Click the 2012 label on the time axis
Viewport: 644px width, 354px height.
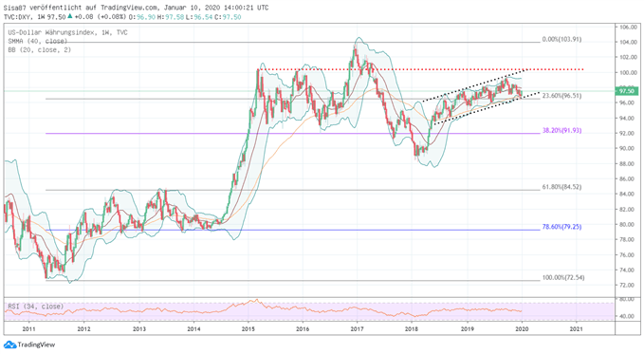click(x=83, y=329)
